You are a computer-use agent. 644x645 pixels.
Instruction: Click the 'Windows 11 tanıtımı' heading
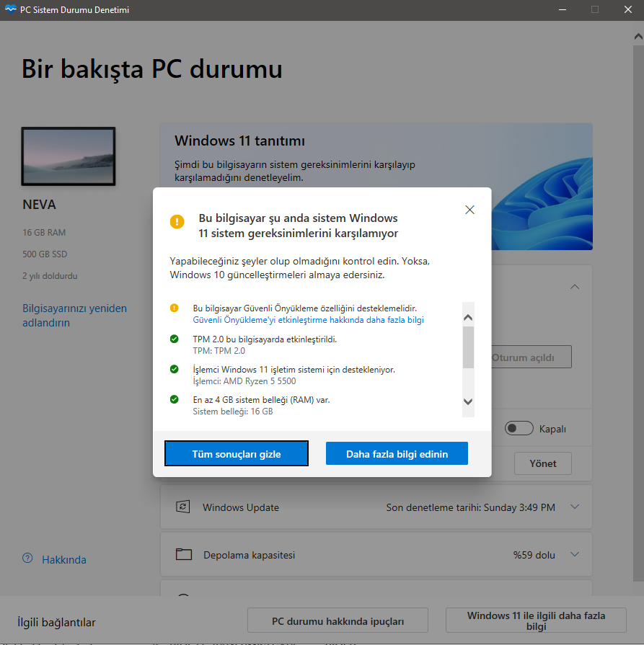[x=239, y=141]
